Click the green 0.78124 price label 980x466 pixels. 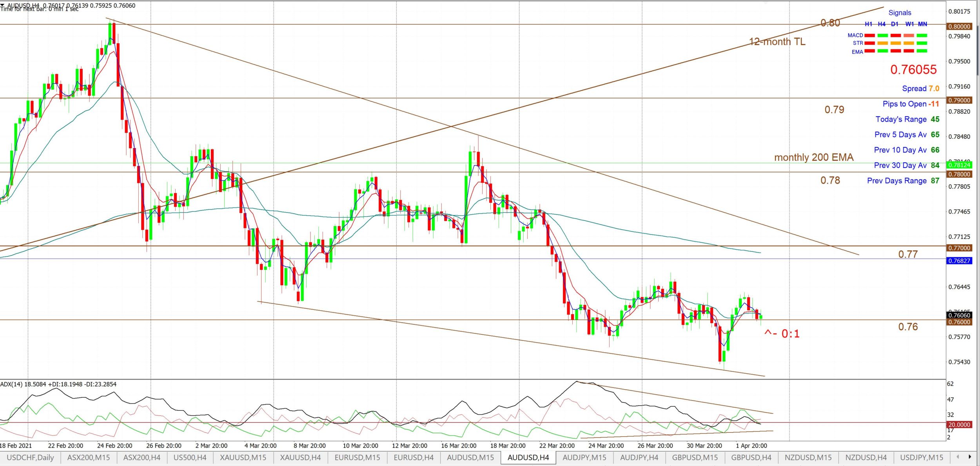tap(959, 165)
